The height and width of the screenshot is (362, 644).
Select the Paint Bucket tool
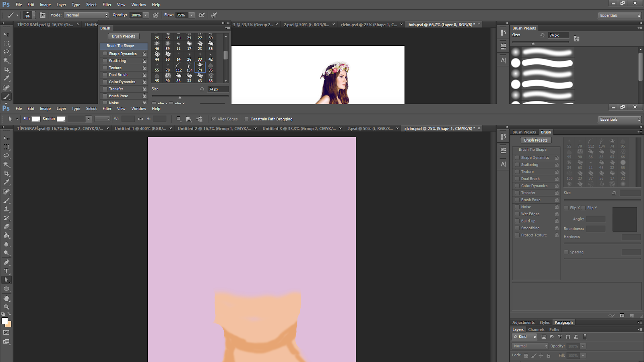(x=6, y=236)
